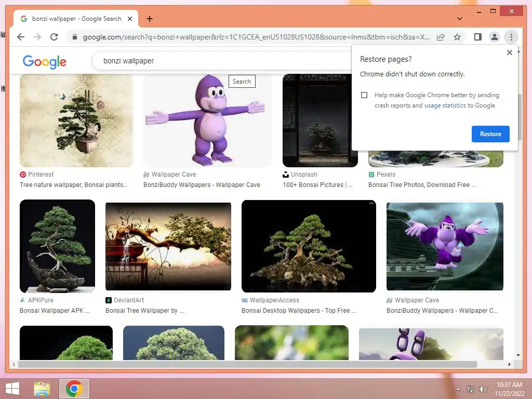Open the purple BonziBuddy T-pose image
532x399 pixels.
coord(208,121)
